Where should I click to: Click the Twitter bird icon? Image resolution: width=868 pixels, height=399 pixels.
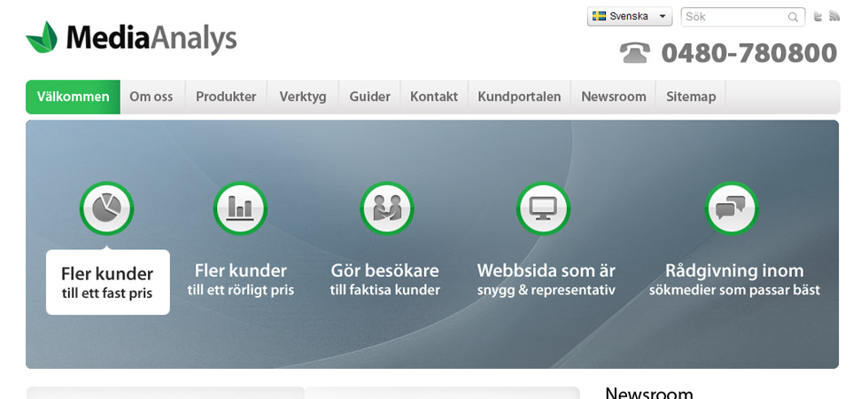point(818,17)
